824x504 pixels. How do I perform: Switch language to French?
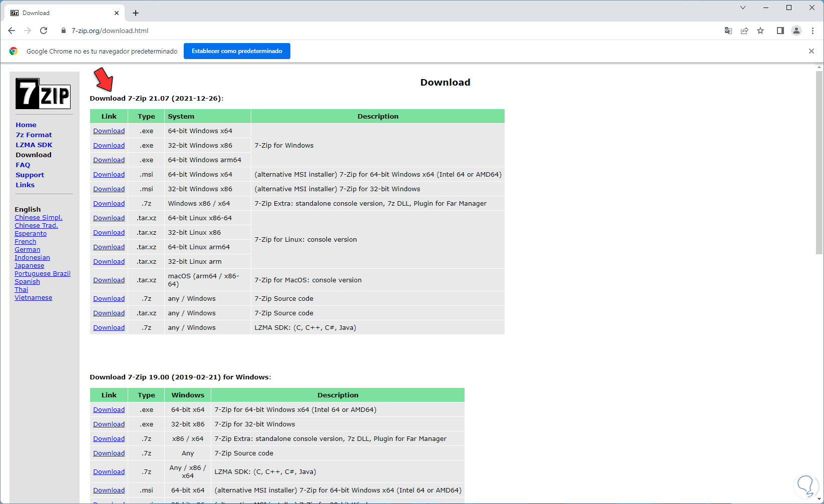[x=26, y=242]
